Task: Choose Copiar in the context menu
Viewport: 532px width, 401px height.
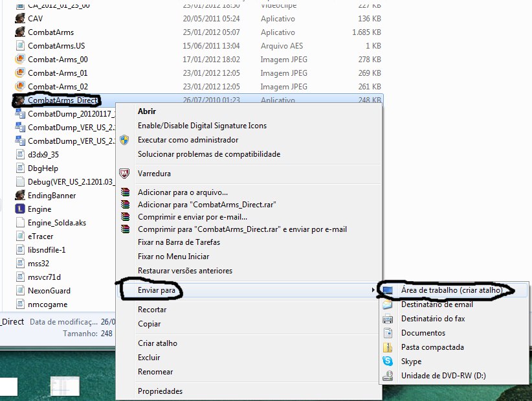Action: point(149,324)
